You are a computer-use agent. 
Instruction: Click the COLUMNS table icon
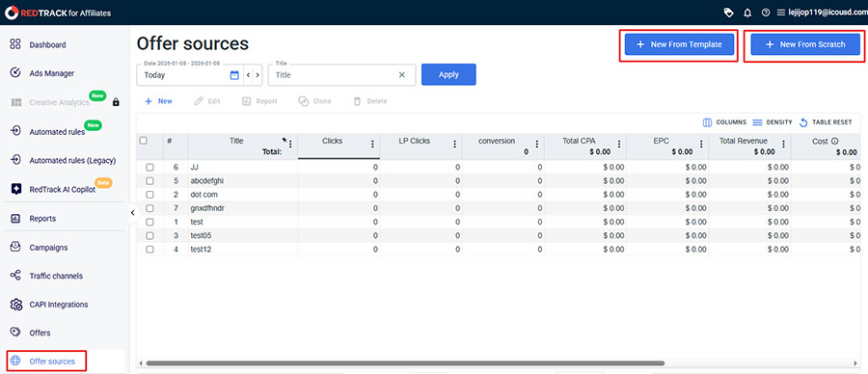pyautogui.click(x=707, y=122)
